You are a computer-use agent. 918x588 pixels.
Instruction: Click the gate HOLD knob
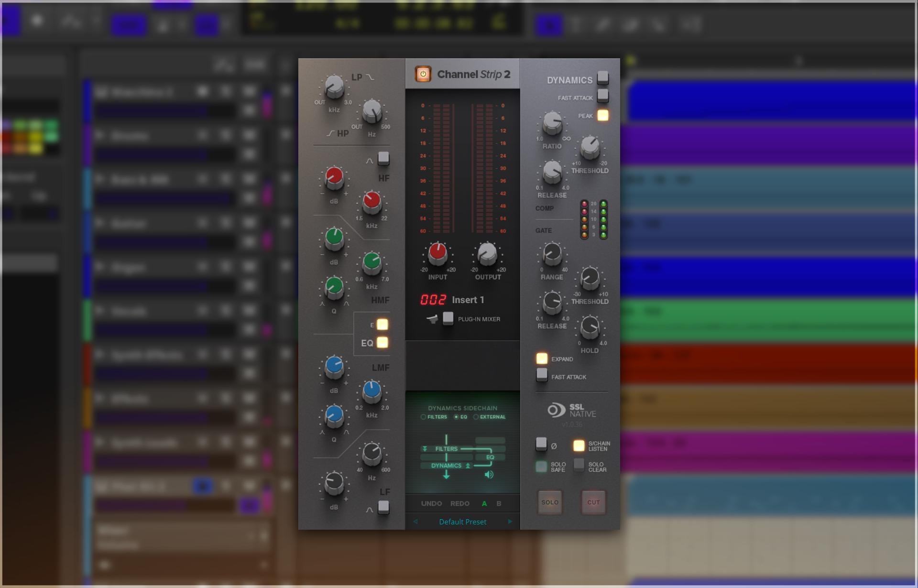[x=590, y=327]
